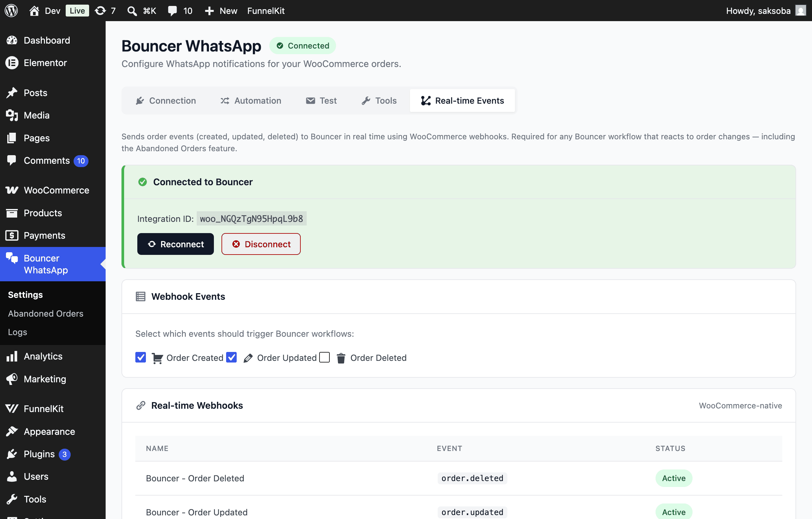812x519 pixels.
Task: Click the Dashboard gauge icon
Action: (12, 40)
